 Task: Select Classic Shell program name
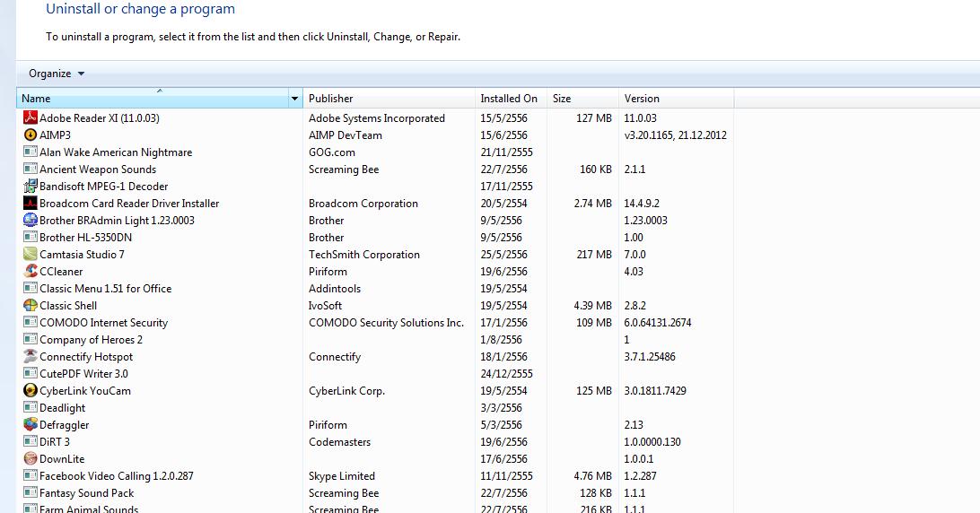(x=68, y=306)
